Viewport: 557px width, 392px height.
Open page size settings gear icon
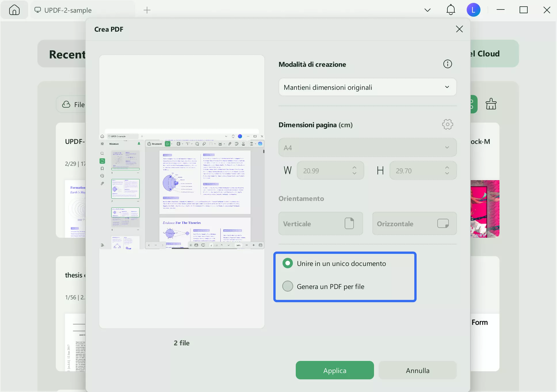(447, 124)
